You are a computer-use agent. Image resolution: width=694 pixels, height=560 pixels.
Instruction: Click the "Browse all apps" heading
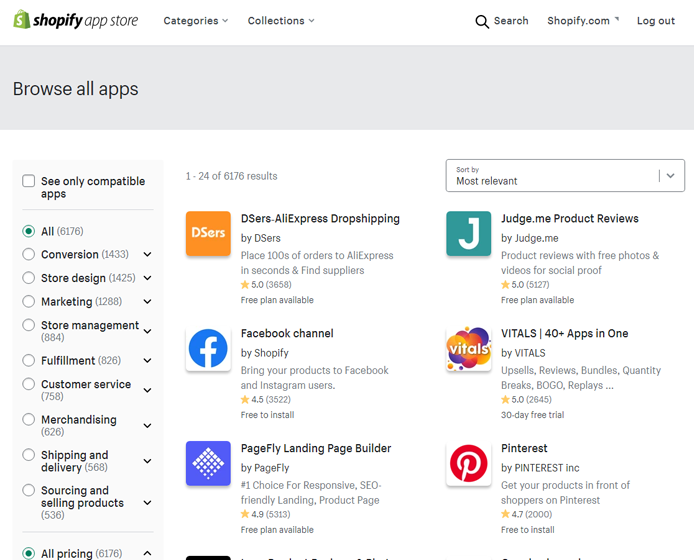(75, 89)
